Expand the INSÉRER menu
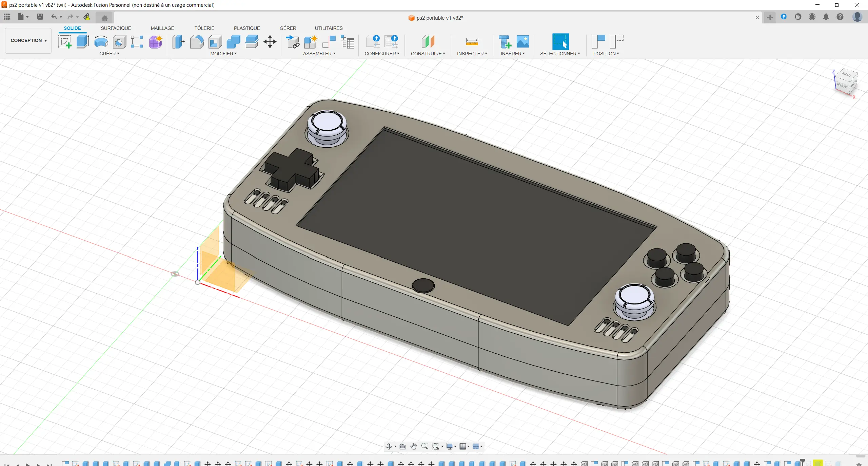Image resolution: width=868 pixels, height=466 pixels. (513, 54)
